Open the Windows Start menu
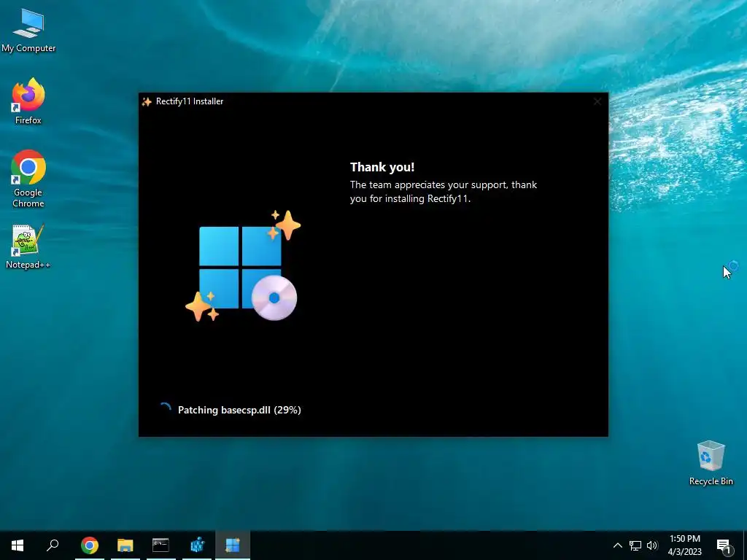The height and width of the screenshot is (560, 747). [x=18, y=545]
